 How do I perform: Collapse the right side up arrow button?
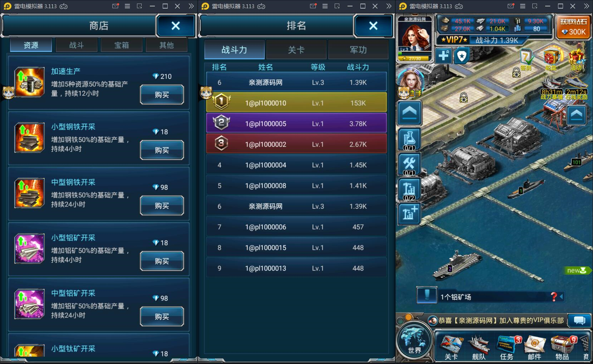(x=577, y=115)
